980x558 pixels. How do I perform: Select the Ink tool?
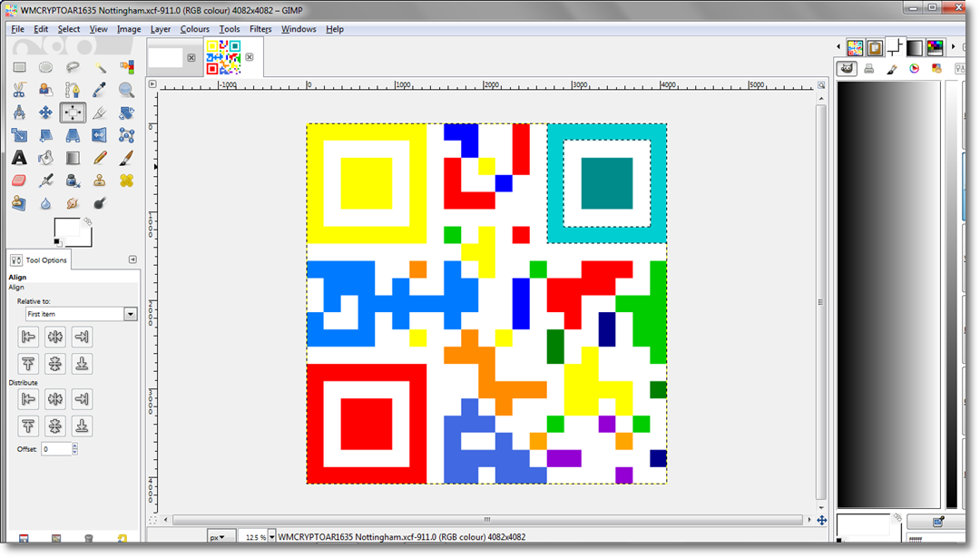coord(73,181)
